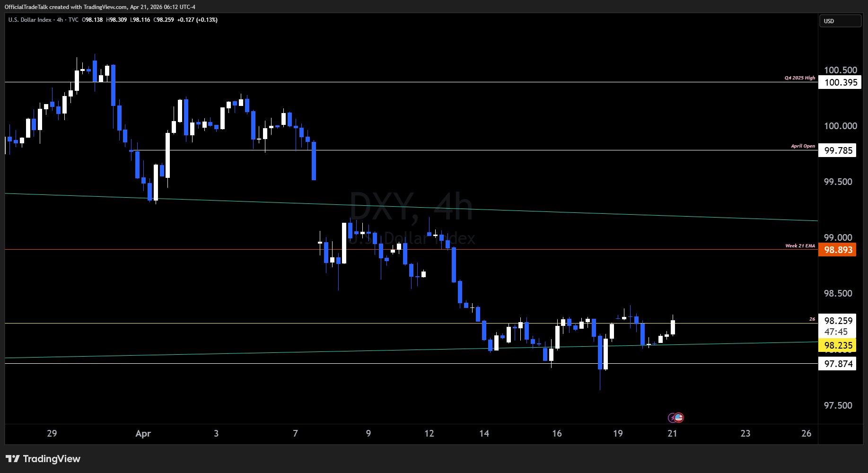Click the 19 date on the time axis
The image size is (868, 473).
[x=618, y=433]
